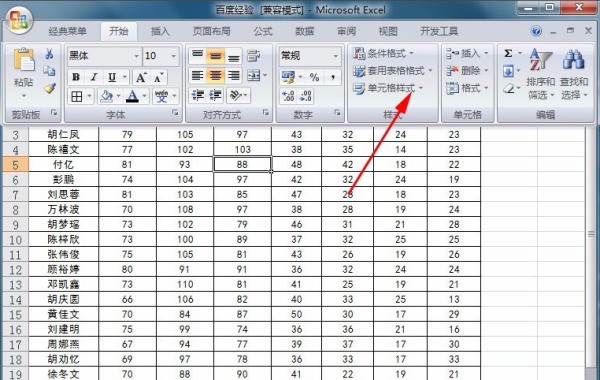Open the Excel Help question mark
This screenshot has width=600, height=380.
[x=536, y=31]
